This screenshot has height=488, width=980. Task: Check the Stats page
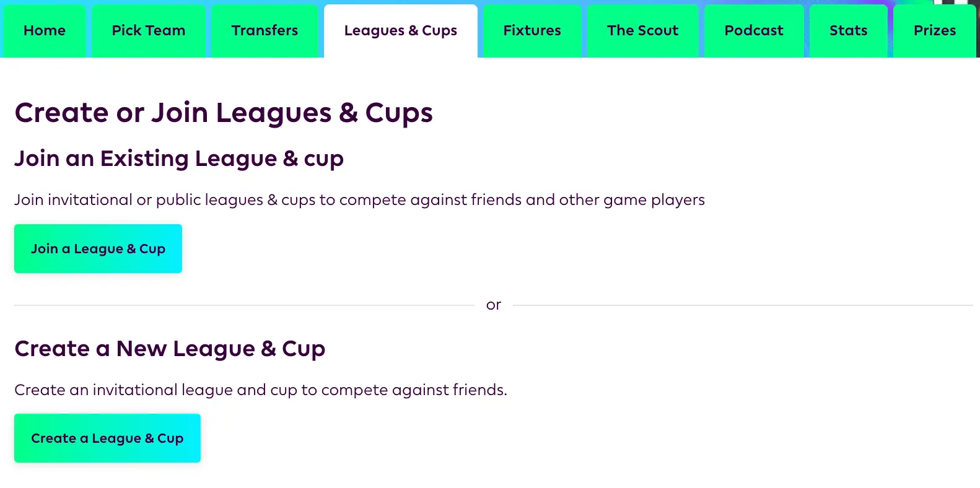tap(848, 30)
